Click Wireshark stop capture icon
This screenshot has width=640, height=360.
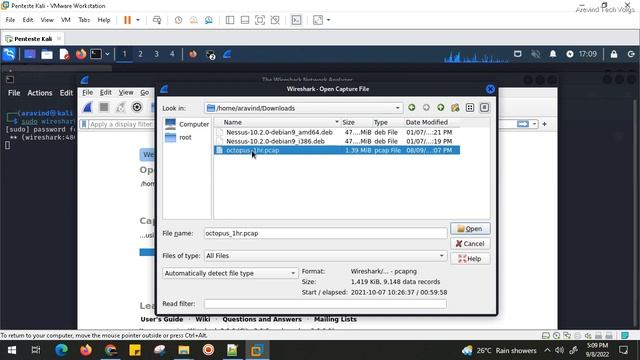coord(104,107)
